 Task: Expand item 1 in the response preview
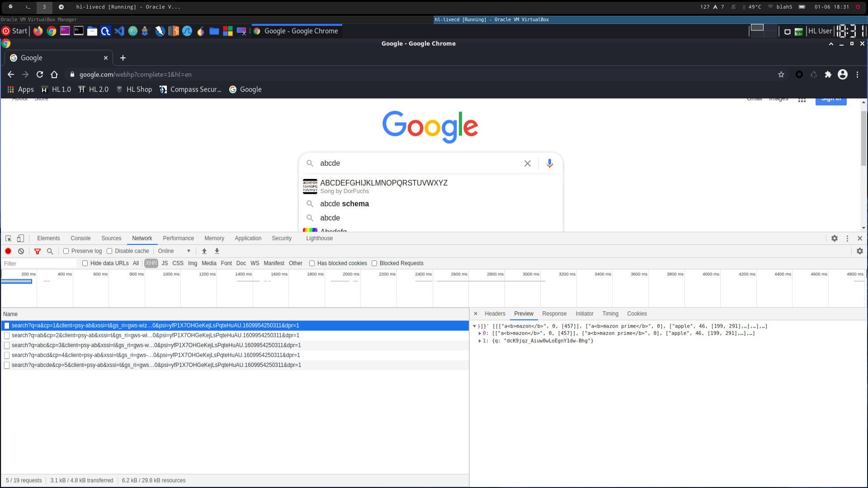click(x=480, y=341)
